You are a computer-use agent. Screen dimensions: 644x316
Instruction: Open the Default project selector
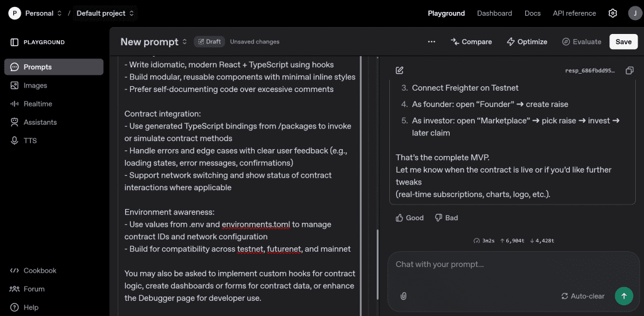click(x=105, y=13)
